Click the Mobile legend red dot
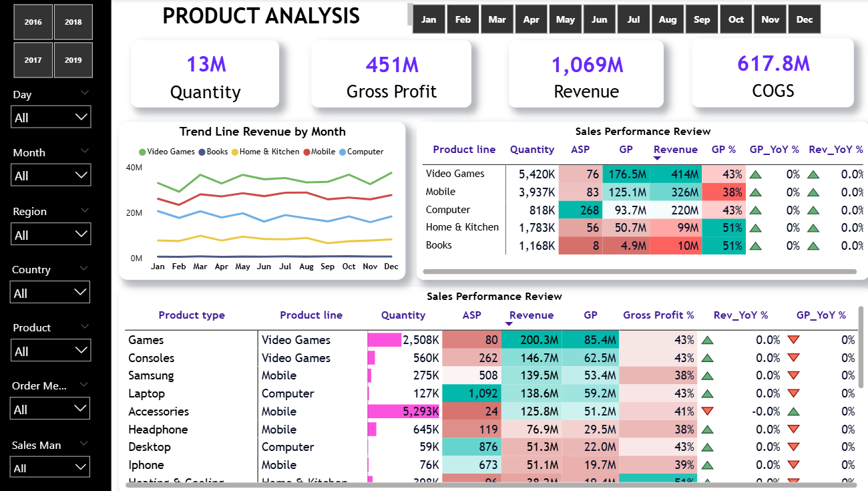 [306, 152]
